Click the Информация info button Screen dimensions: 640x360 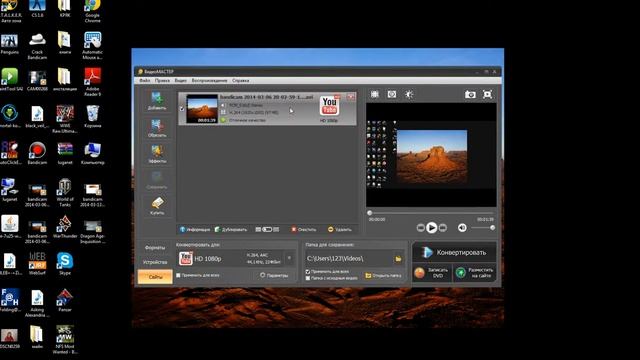195,229
